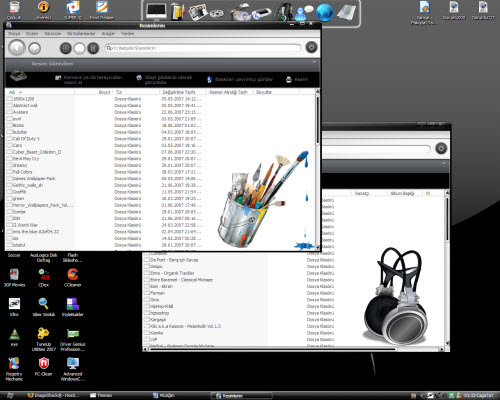Image resolution: width=500 pixels, height=400 pixels.
Task: Click the ImageShack Firefox button on the taskbar
Action: pos(53,396)
